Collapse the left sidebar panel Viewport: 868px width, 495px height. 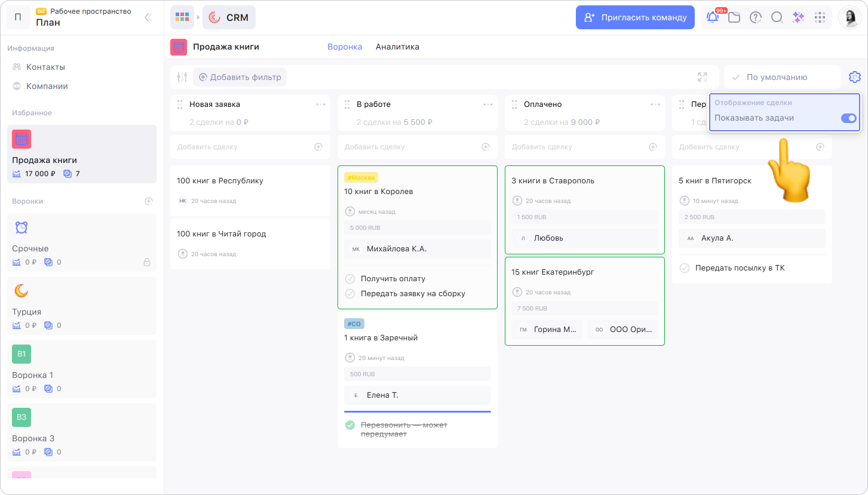click(x=148, y=18)
